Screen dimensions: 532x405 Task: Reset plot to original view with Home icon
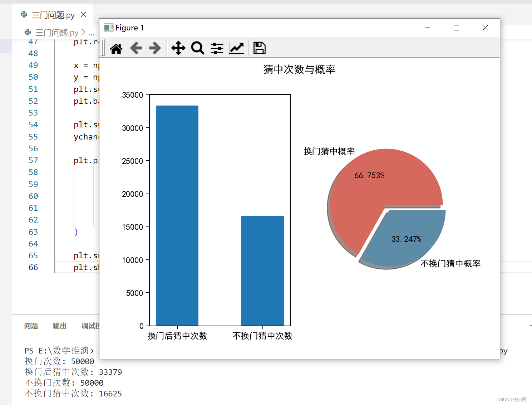(116, 48)
